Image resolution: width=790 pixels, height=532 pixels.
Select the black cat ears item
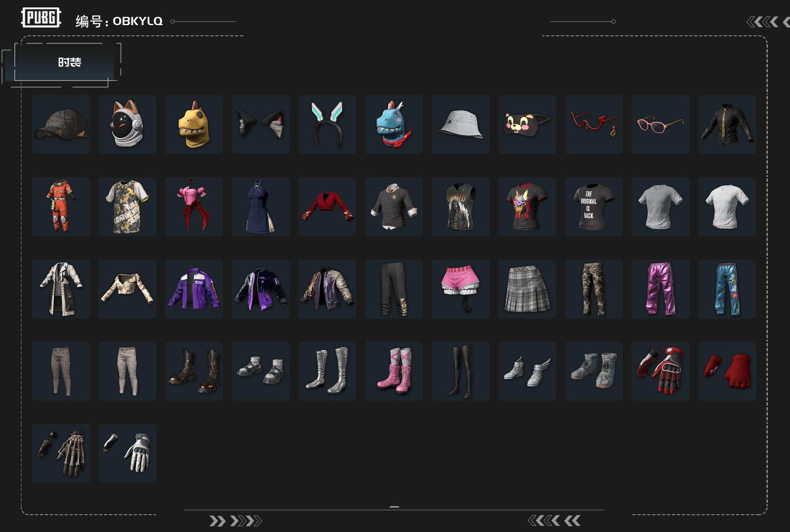tap(260, 124)
